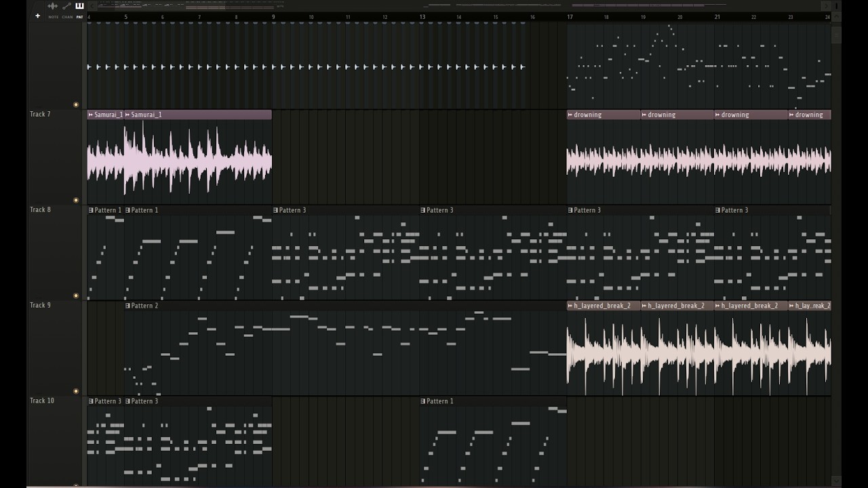Click the Track 8 Pattern 1 icon at bar 4
This screenshot has height=488, width=868.
[91, 210]
